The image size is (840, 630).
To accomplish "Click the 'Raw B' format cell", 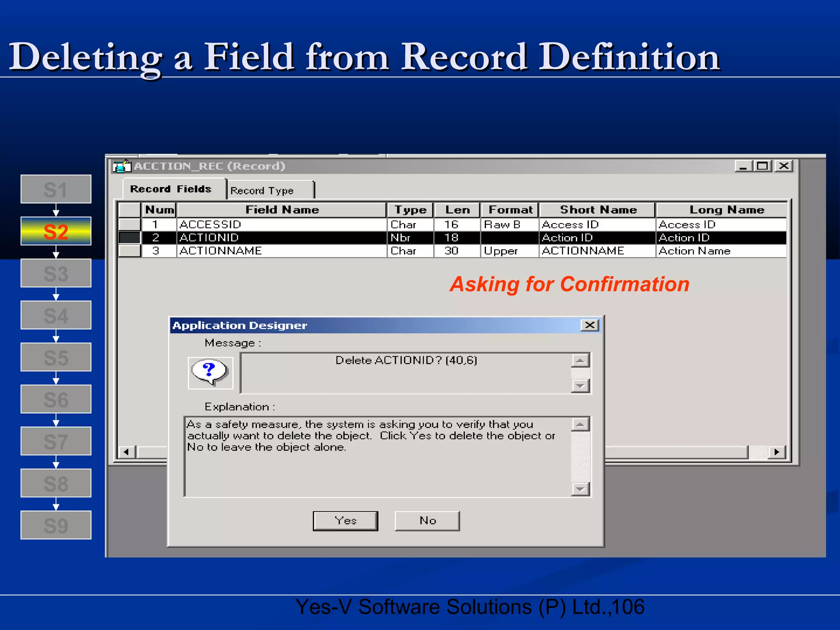I will 510,225.
